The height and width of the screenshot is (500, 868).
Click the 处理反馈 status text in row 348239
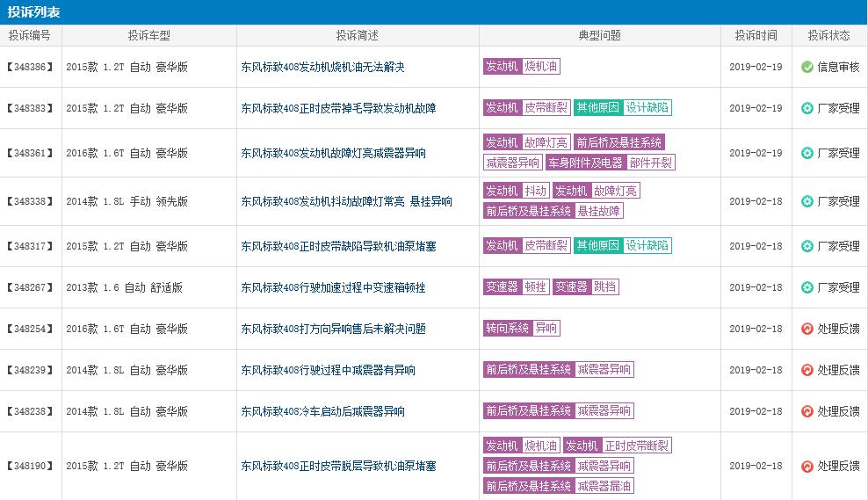[x=839, y=370]
